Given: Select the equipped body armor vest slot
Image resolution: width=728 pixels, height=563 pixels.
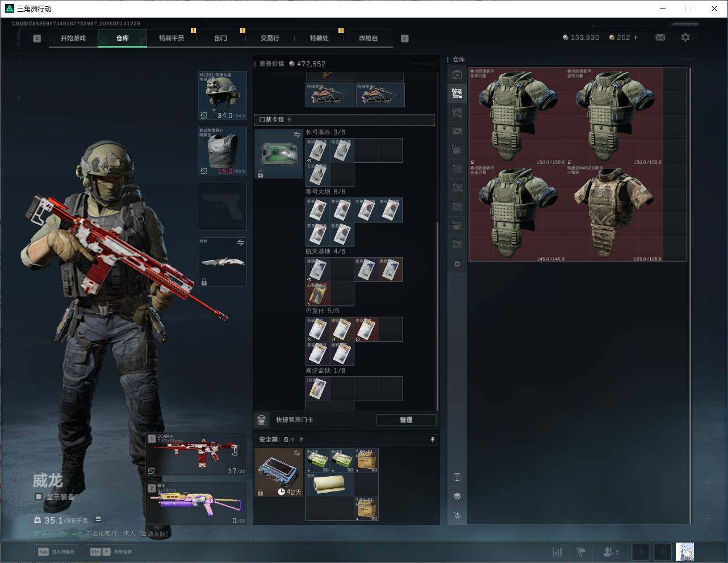Looking at the screenshot, I should [222, 151].
